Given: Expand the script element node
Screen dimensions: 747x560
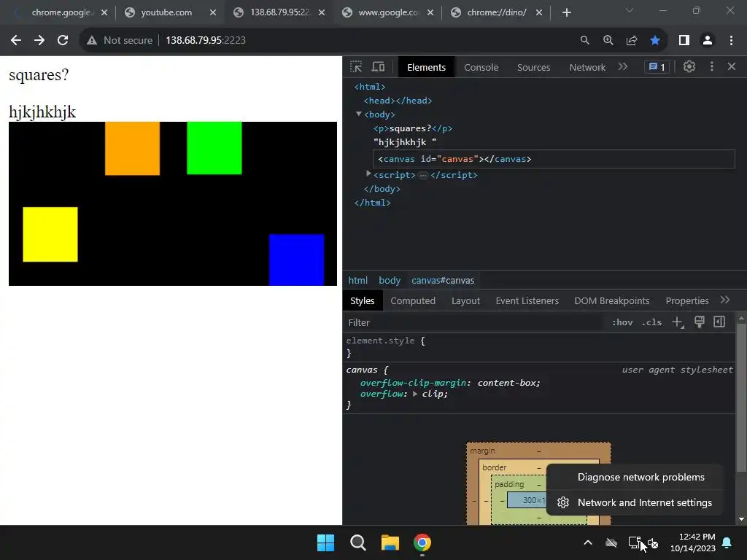Looking at the screenshot, I should pyautogui.click(x=368, y=174).
